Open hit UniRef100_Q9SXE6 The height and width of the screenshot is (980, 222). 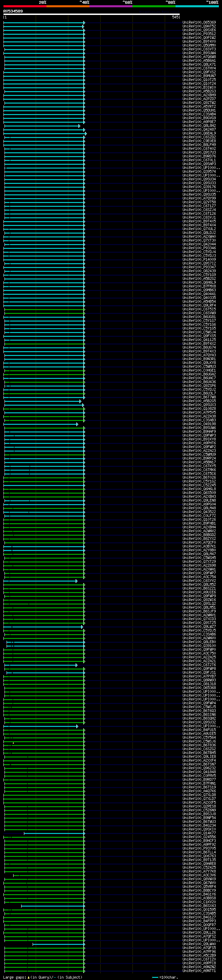(x=199, y=30)
